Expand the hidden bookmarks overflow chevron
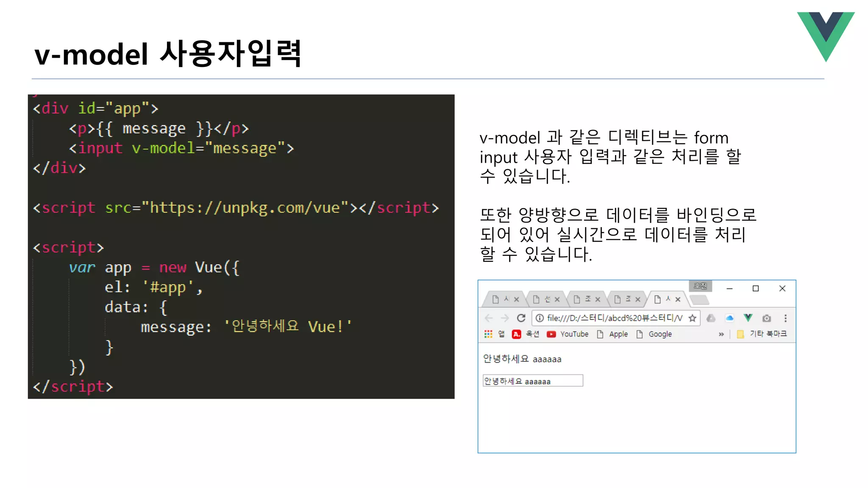Viewport: 868px width, 488px height. point(721,334)
